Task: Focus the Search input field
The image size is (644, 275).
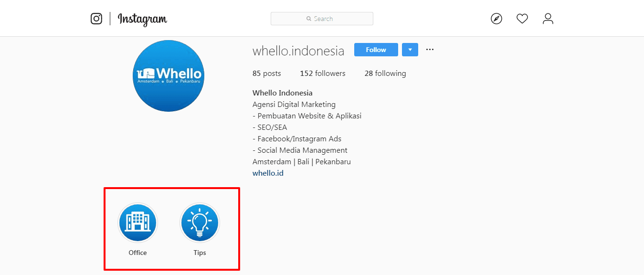Action: point(322,19)
